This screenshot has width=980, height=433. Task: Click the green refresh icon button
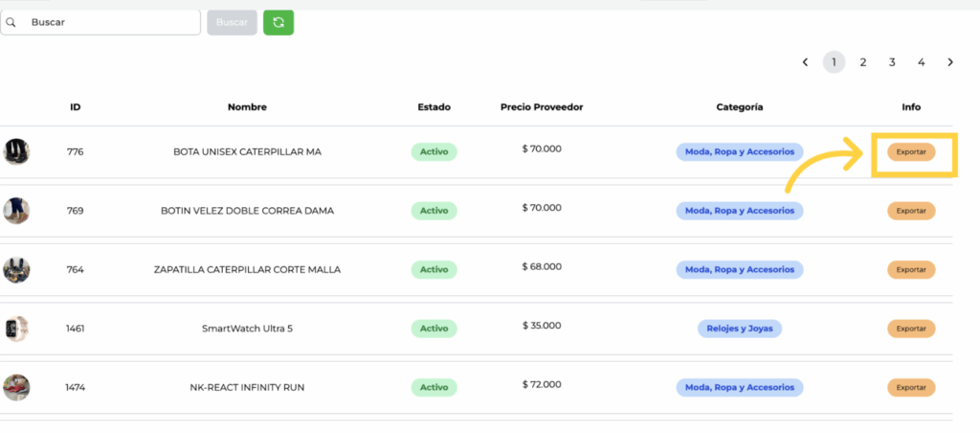tap(278, 22)
